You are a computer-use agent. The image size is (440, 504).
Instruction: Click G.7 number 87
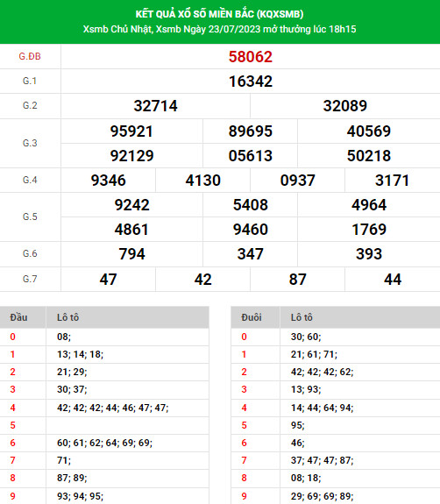click(x=298, y=280)
